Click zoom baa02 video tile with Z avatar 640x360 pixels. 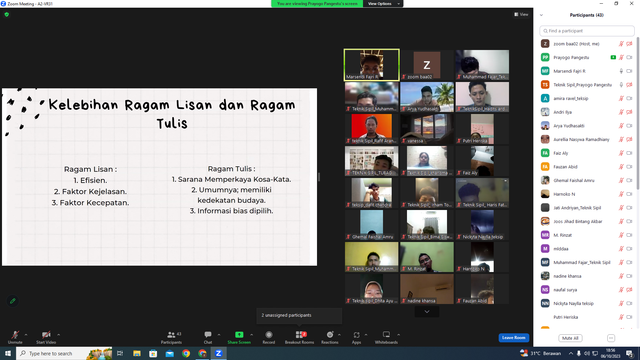427,65
